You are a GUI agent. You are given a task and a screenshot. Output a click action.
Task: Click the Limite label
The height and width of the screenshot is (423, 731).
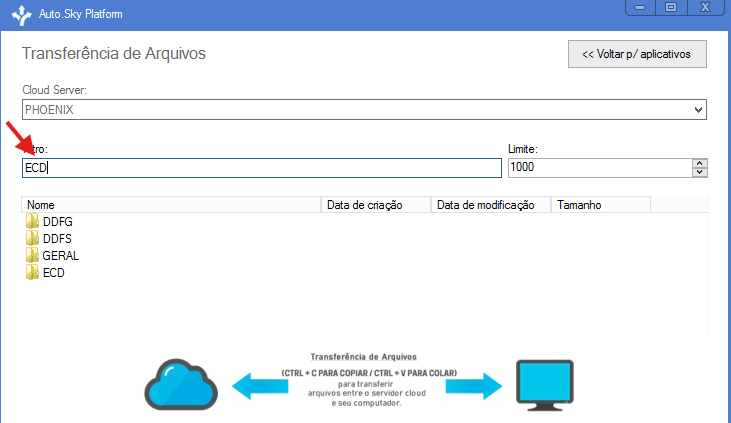523,149
